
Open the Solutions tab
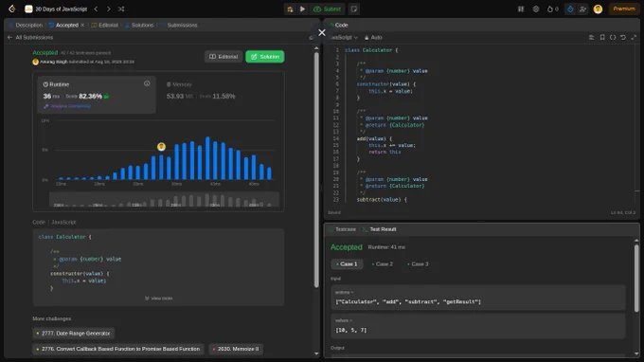139,25
